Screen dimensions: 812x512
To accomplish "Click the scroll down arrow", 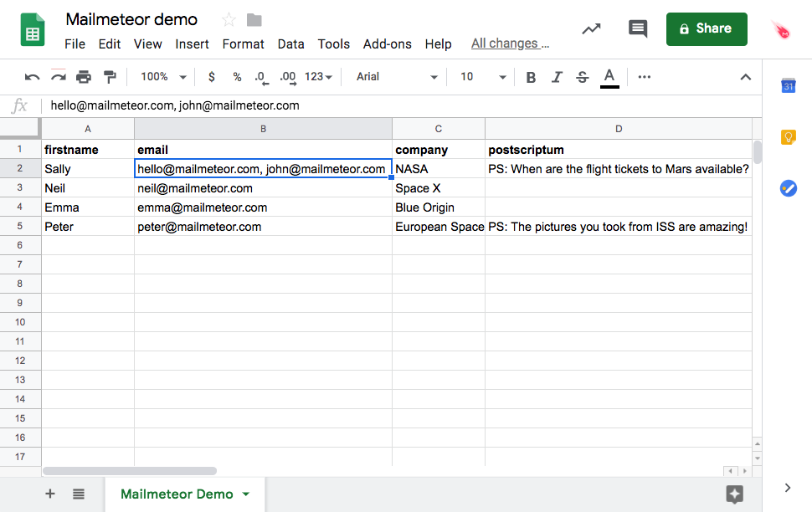I will click(758, 458).
